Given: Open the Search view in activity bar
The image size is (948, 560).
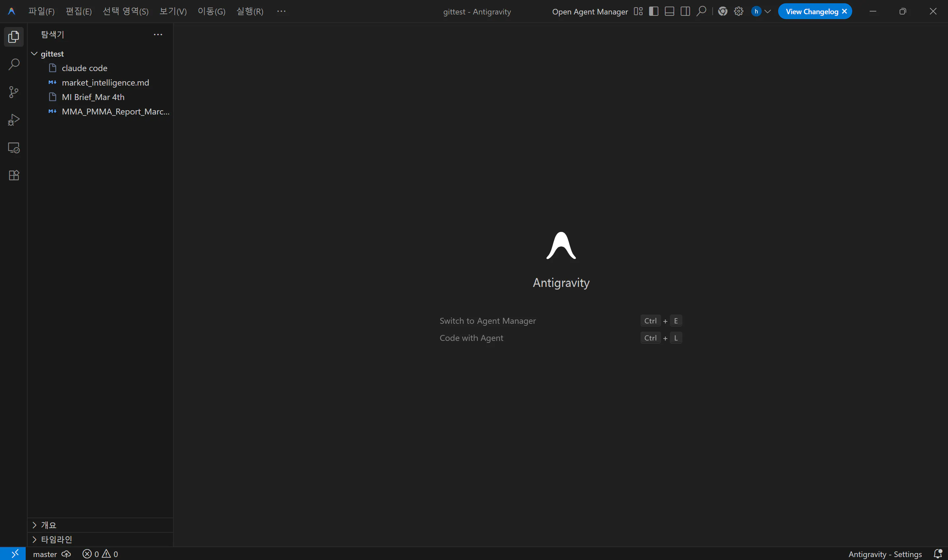Looking at the screenshot, I should click(x=13, y=64).
